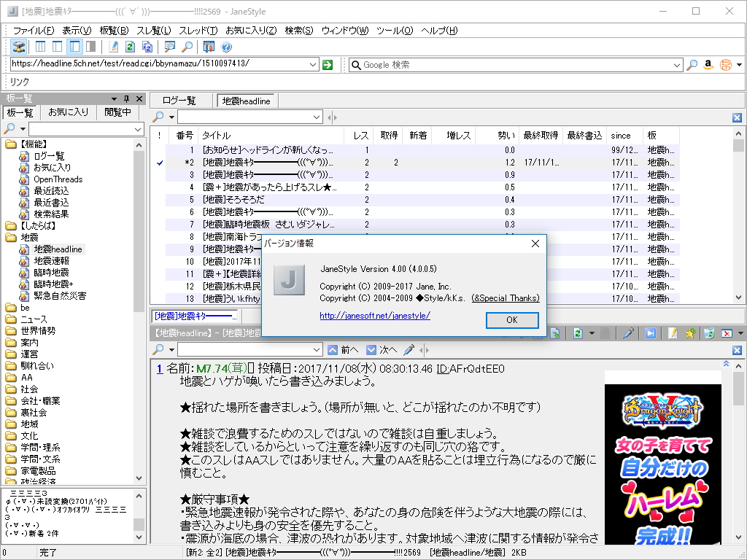Expand the refresh button dropdown arrow
This screenshot has height=560, width=747.
coord(592,333)
